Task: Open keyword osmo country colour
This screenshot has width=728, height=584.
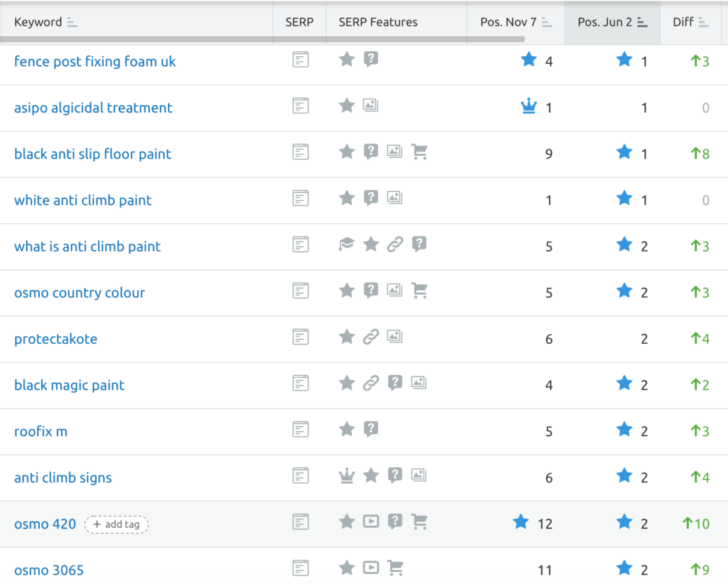Action: click(x=80, y=293)
